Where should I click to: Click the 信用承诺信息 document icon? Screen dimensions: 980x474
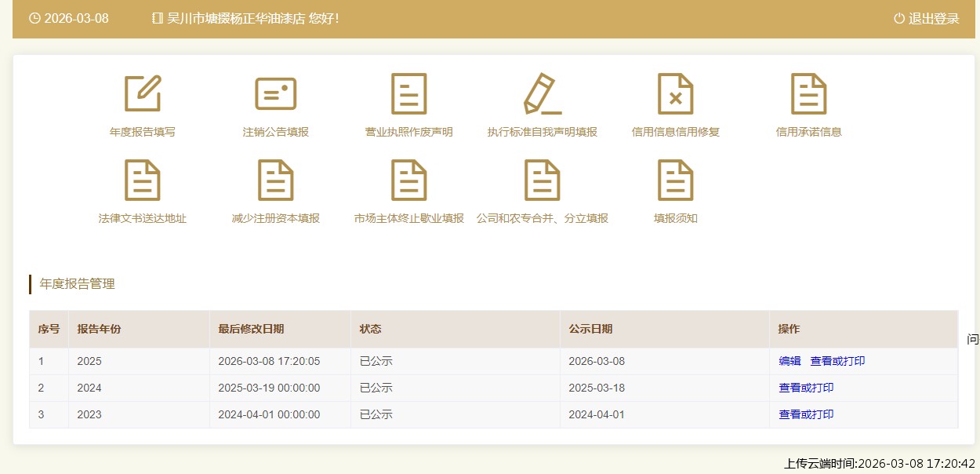809,94
